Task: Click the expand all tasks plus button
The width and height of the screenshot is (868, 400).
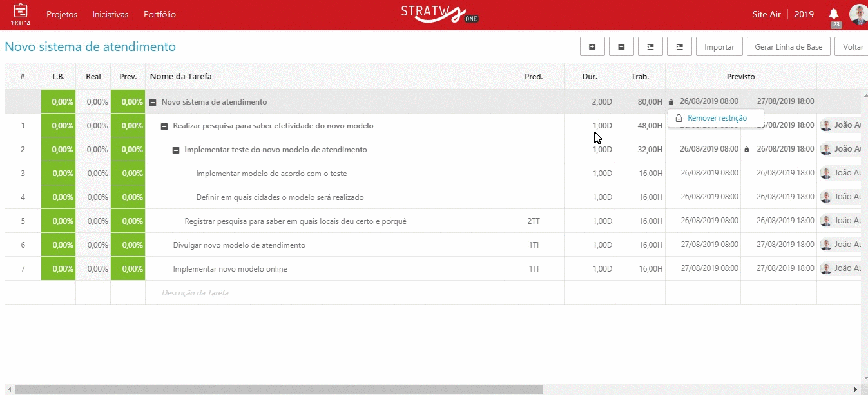Action: pos(592,47)
